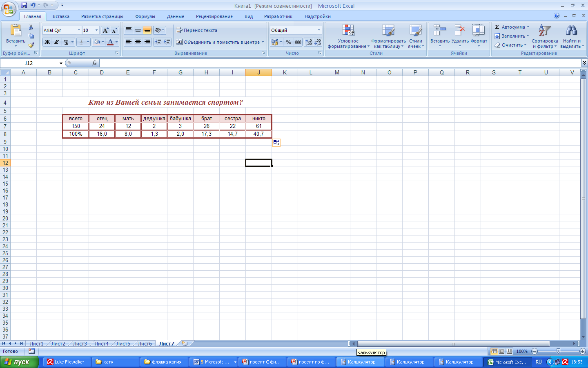Click percent style number format icon
This screenshot has height=368, width=588.
(289, 42)
